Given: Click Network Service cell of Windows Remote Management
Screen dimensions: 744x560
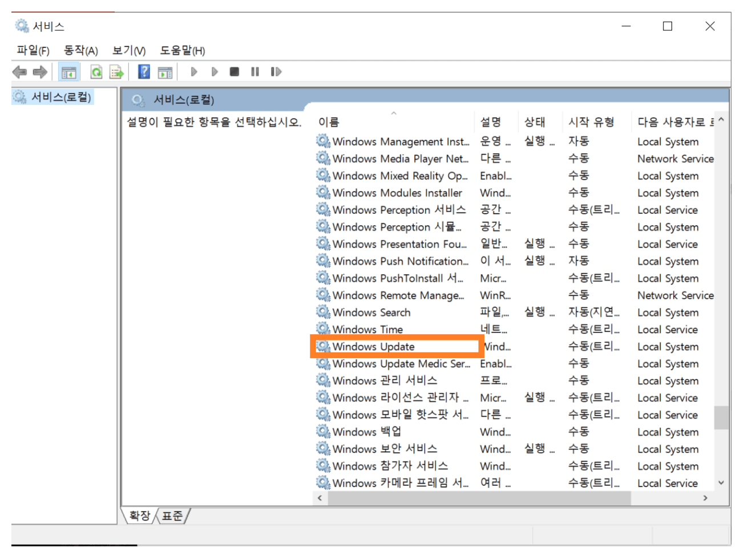Looking at the screenshot, I should pos(676,295).
